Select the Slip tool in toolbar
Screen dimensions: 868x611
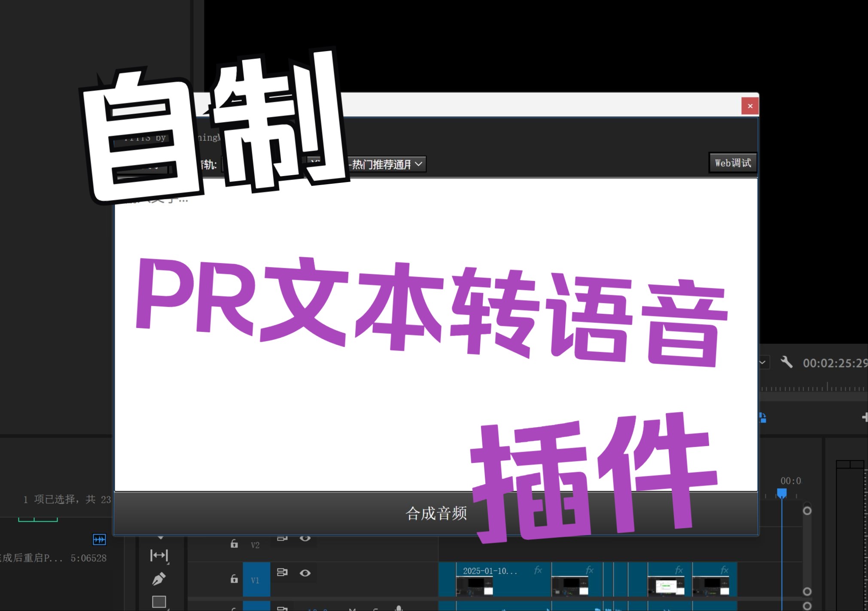click(x=159, y=556)
